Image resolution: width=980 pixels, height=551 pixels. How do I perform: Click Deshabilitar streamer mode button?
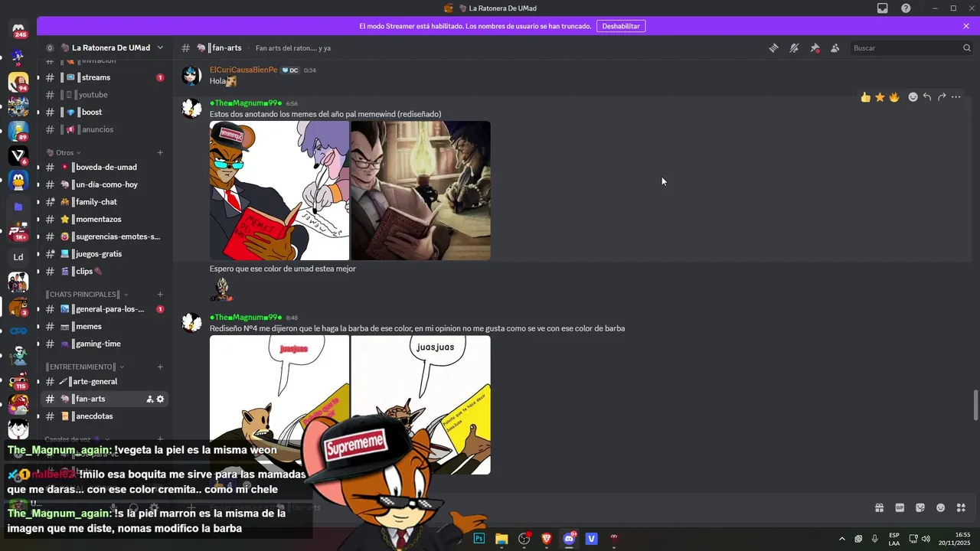click(x=620, y=26)
